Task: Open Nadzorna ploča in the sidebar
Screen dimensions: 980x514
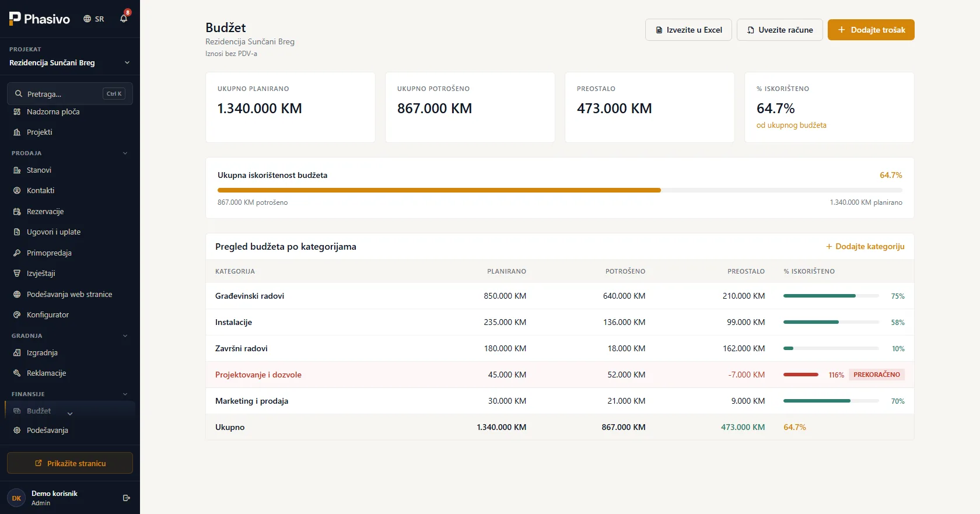Action: pyautogui.click(x=70, y=111)
